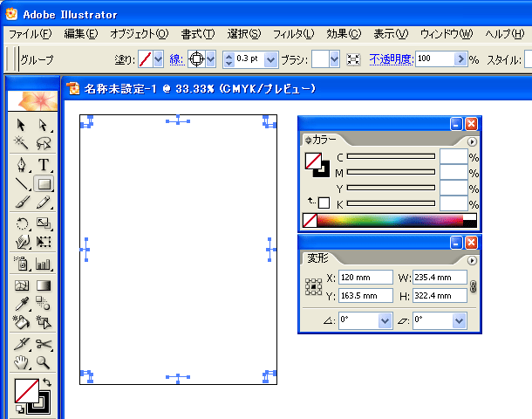
Task: Click the stroke weight stepper arrows
Action: pos(229,60)
